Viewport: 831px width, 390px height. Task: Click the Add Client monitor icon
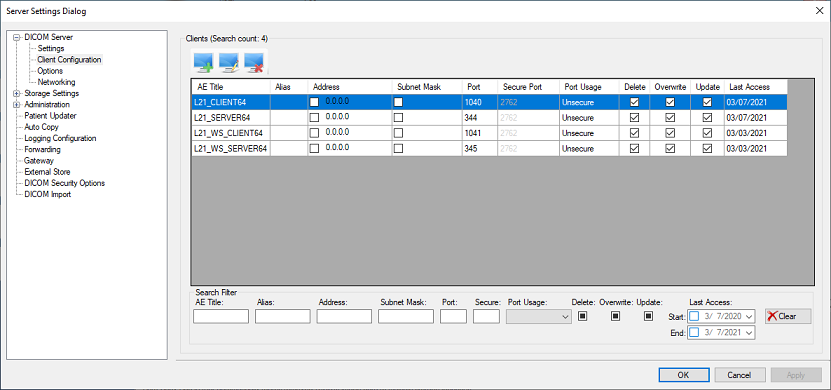pyautogui.click(x=204, y=63)
